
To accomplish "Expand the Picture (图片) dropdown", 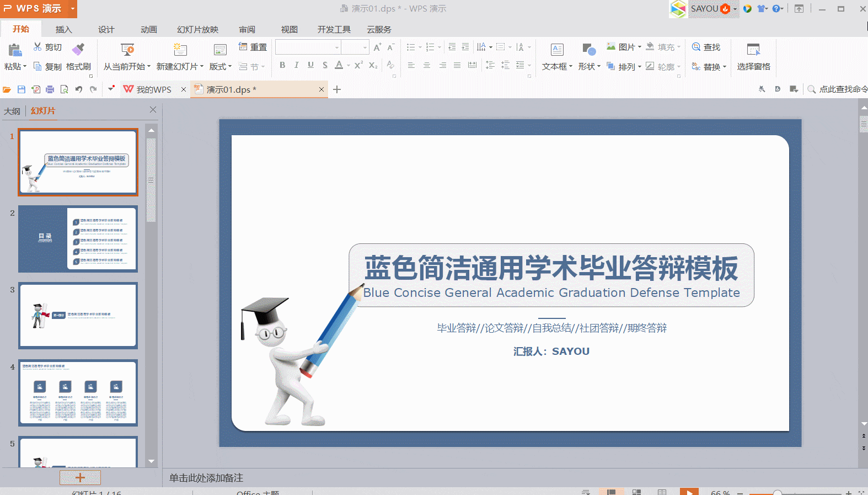I will tap(640, 47).
